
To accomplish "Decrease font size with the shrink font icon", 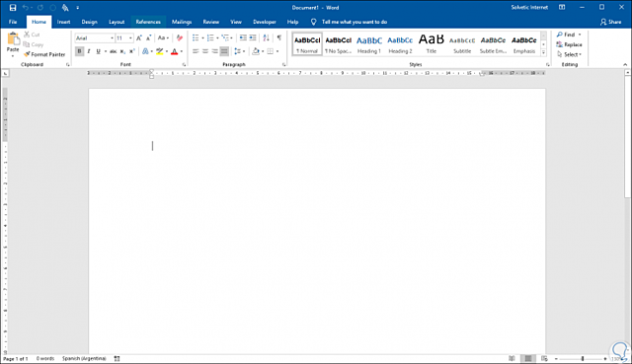I will pos(149,37).
